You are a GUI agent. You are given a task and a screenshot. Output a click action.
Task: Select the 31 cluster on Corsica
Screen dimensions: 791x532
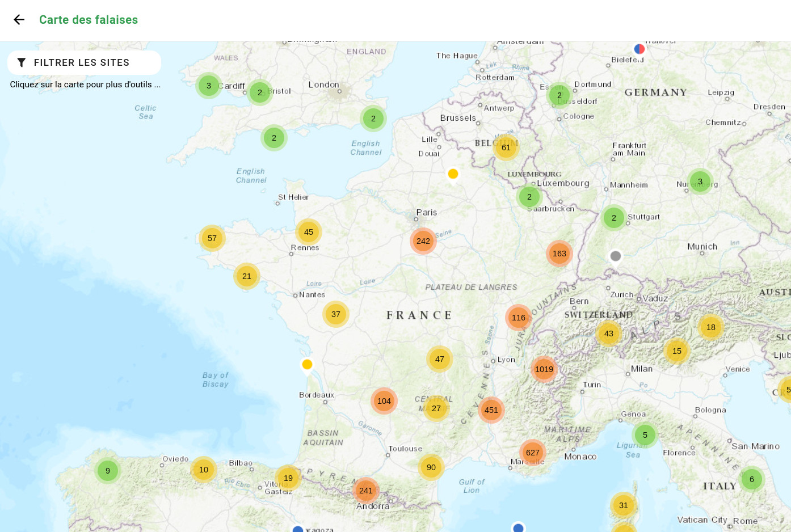coord(624,505)
